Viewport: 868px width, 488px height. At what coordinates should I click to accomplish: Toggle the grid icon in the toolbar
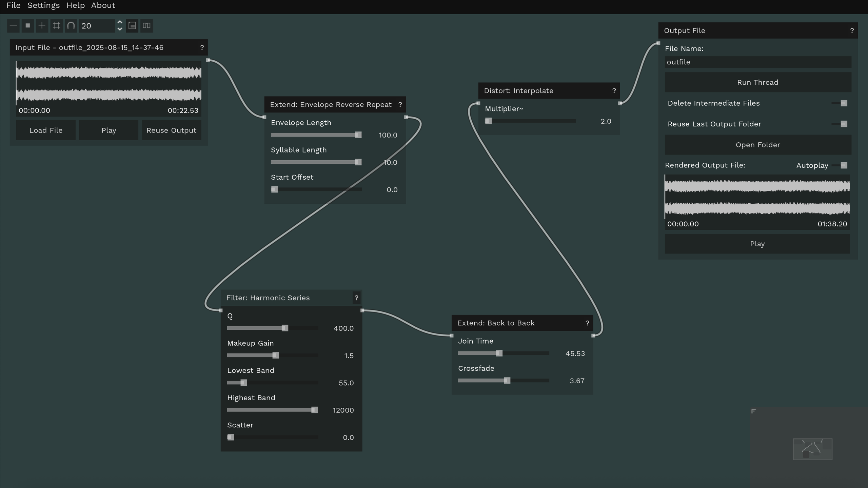56,25
